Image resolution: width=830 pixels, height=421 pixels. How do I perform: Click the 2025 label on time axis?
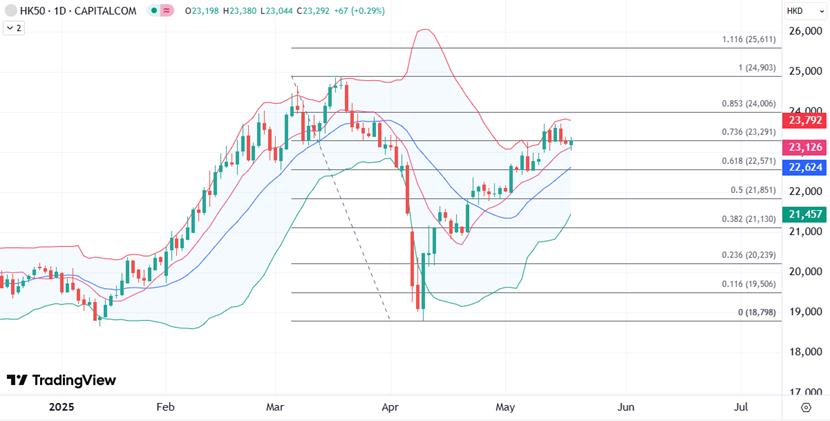[62, 407]
